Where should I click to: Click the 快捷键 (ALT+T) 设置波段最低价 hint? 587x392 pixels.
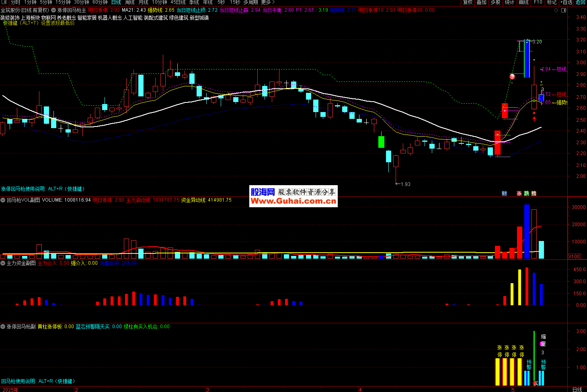coord(39,23)
